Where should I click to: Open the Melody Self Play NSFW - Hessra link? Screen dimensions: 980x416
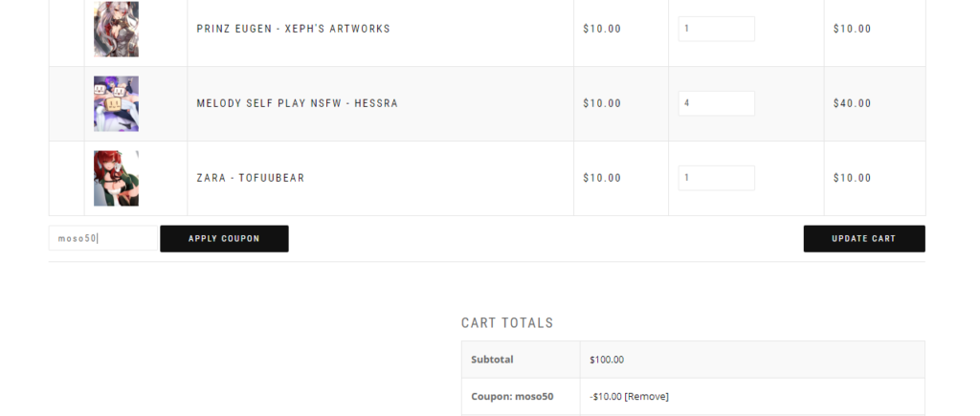coord(297,103)
